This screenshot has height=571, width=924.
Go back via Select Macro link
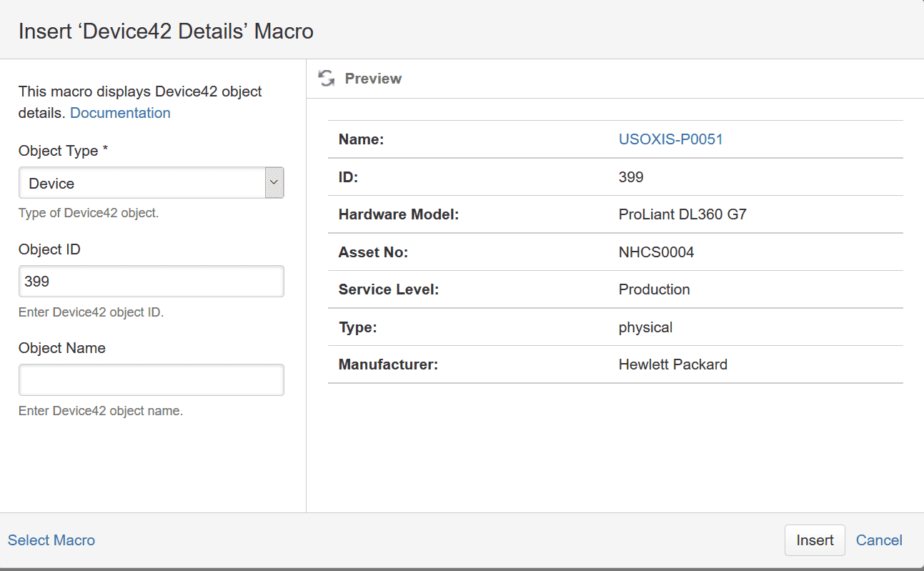click(x=51, y=540)
